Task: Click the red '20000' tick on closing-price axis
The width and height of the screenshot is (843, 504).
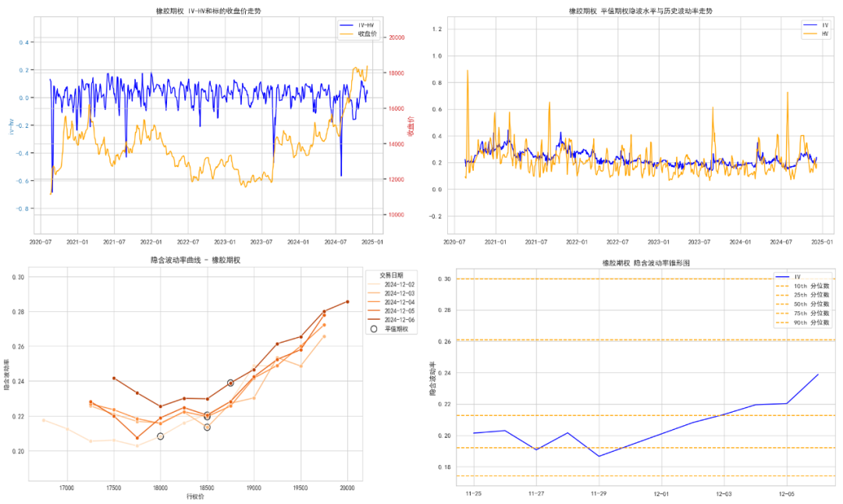Action: point(397,37)
